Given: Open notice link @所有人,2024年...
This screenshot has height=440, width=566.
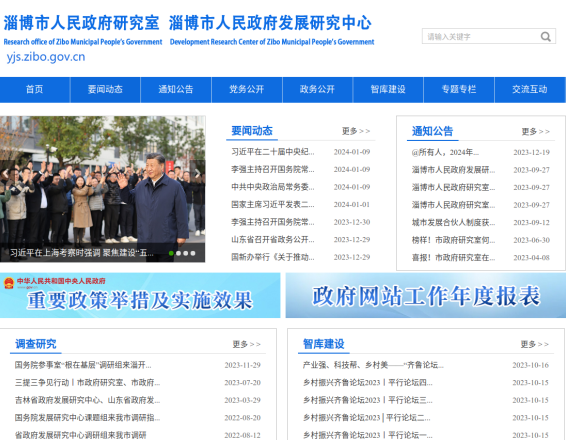Looking at the screenshot, I should click(x=445, y=152).
